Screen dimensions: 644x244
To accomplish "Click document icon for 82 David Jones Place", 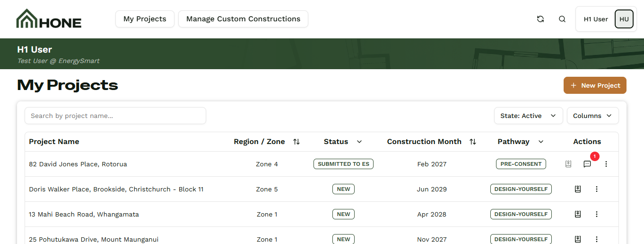I will point(568,164).
